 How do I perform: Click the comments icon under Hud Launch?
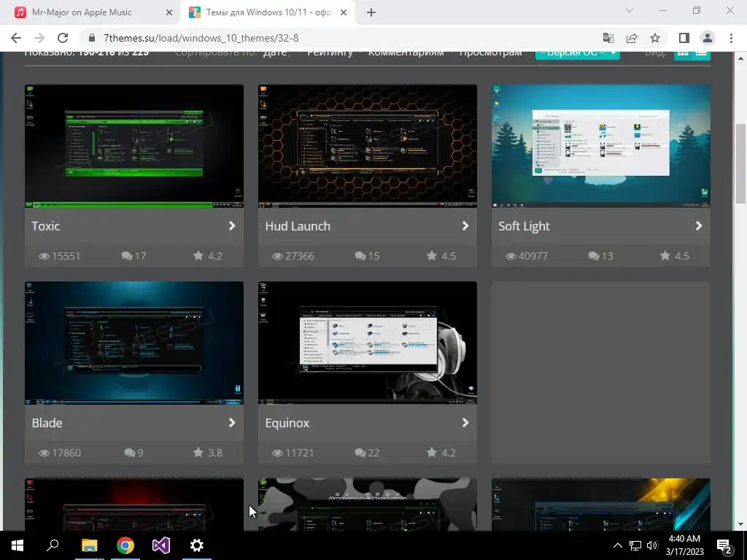(x=360, y=256)
